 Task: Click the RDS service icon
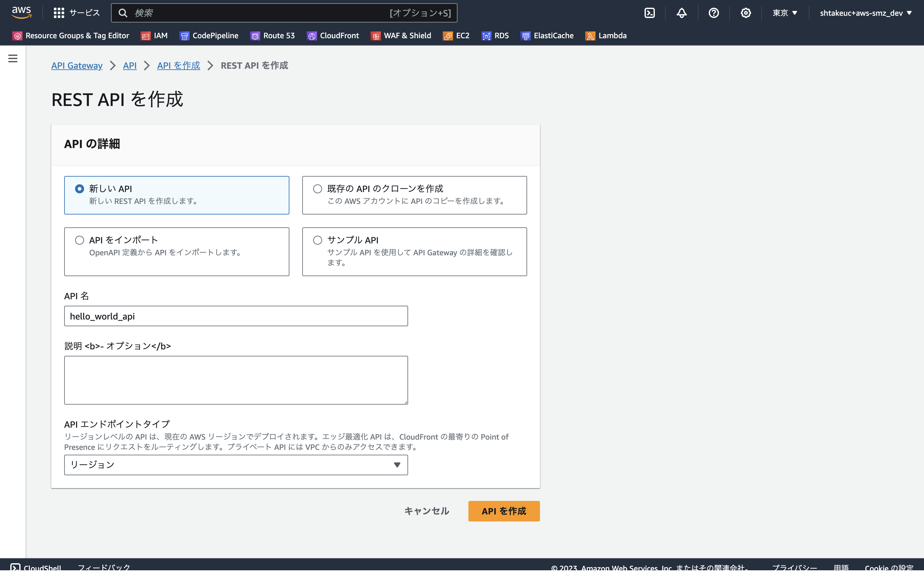(x=486, y=36)
